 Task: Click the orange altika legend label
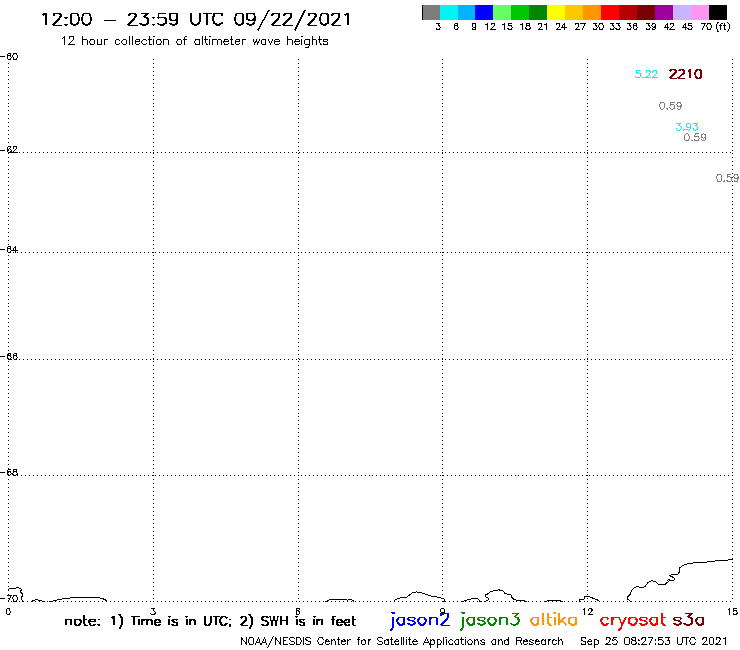click(554, 620)
